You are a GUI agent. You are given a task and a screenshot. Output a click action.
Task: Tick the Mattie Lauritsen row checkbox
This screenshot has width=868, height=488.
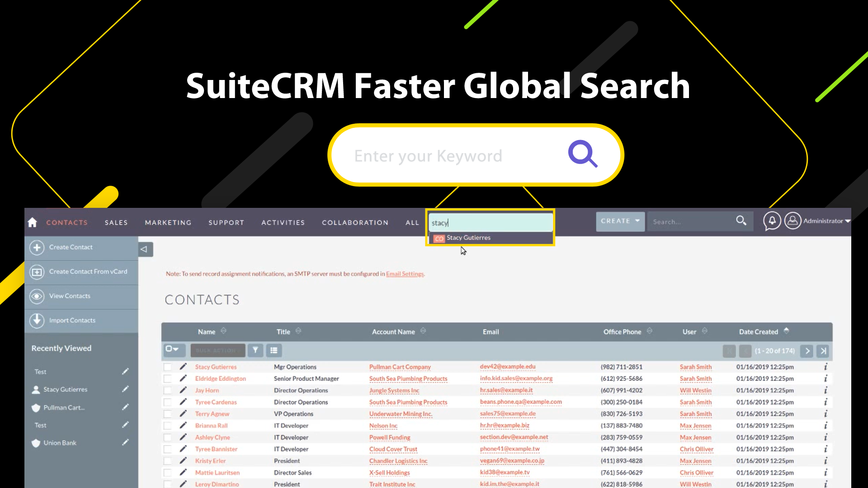point(168,473)
